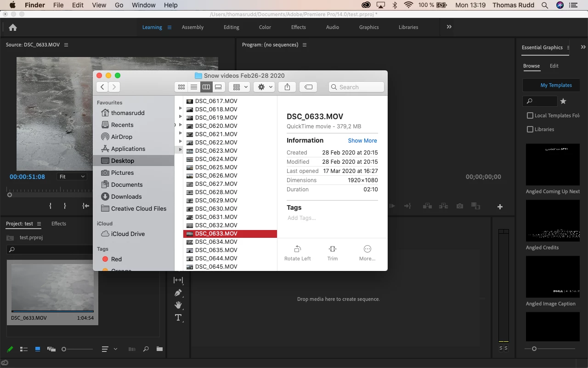Click Trim in Finder preview pane

(x=333, y=253)
